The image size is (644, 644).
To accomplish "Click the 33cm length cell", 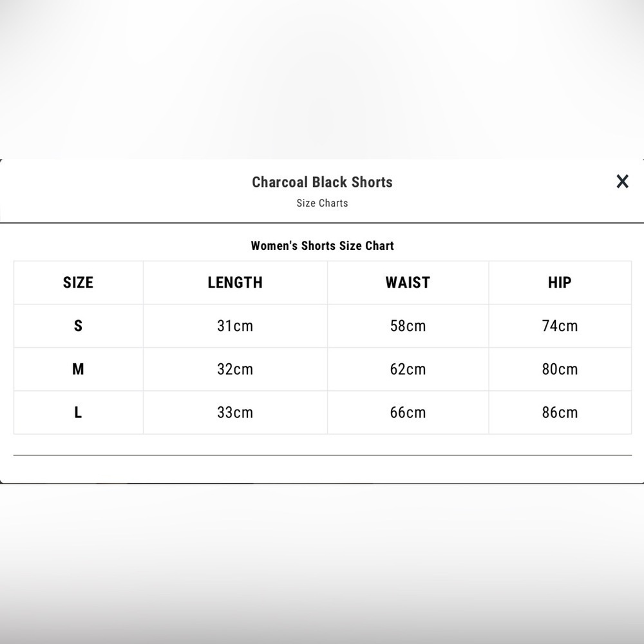I will 235,412.
